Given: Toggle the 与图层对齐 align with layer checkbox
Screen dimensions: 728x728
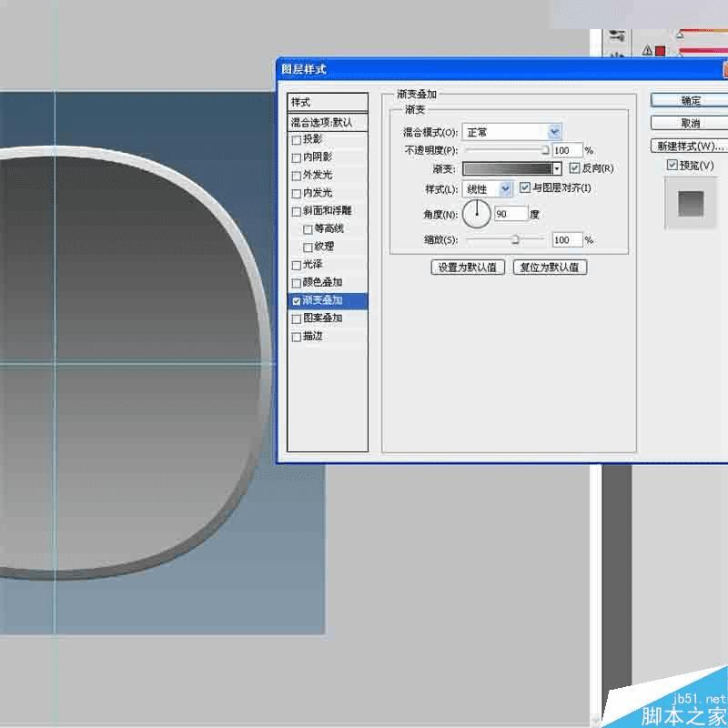Looking at the screenshot, I should click(525, 187).
